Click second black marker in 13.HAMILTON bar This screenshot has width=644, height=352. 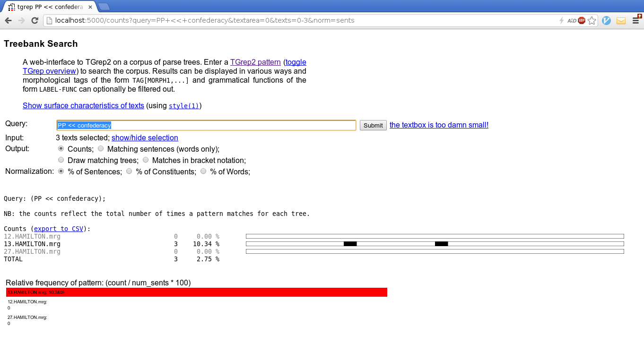(441, 244)
